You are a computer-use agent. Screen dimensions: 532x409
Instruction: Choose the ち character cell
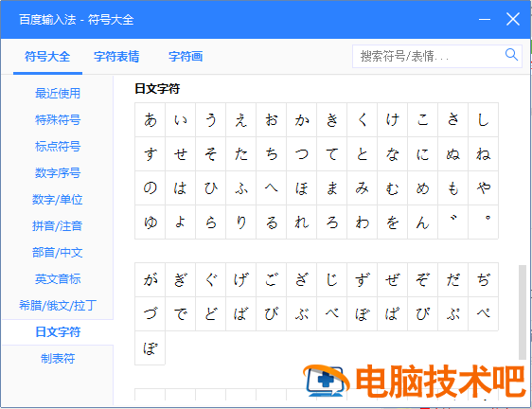[271, 153]
